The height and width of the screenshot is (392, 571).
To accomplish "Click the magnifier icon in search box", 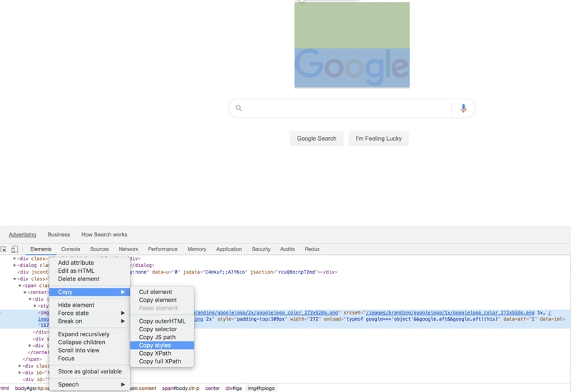I will point(239,108).
